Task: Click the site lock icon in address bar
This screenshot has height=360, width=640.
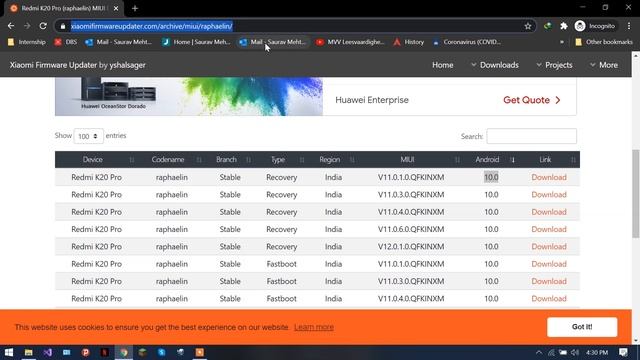Action: 62,26
